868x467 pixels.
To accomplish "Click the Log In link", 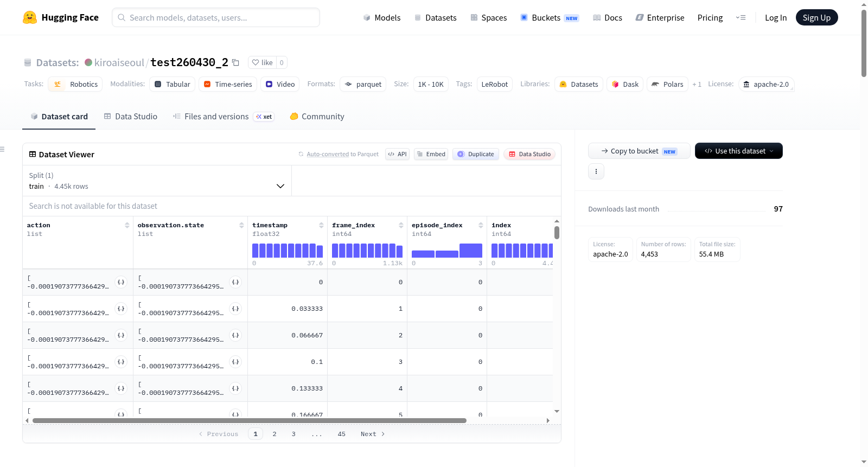I will point(776,17).
